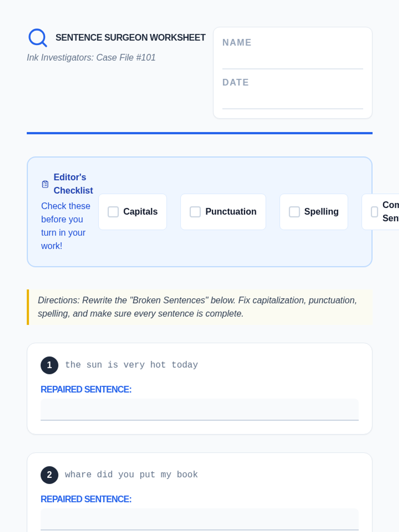Tick the Punctuation checkbox
The width and height of the screenshot is (399, 532).
click(195, 212)
